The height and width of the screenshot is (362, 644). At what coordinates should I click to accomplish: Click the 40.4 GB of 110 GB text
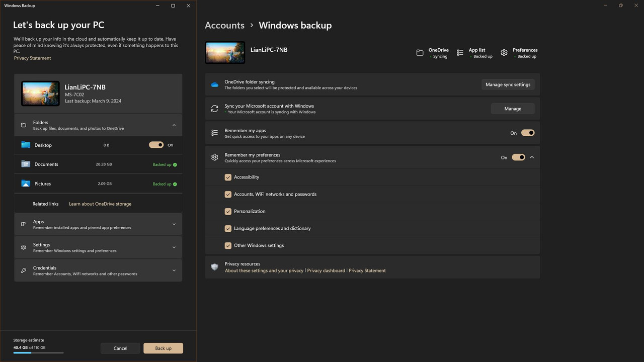click(29, 347)
